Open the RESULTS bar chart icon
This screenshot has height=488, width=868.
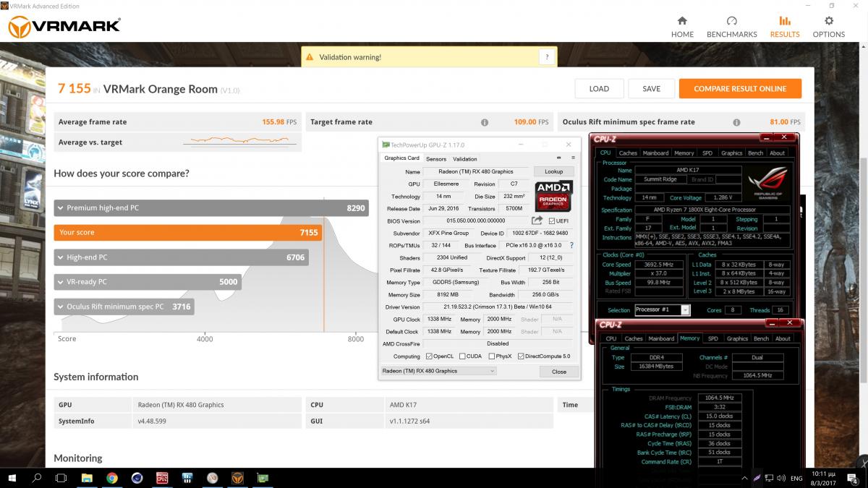click(785, 21)
